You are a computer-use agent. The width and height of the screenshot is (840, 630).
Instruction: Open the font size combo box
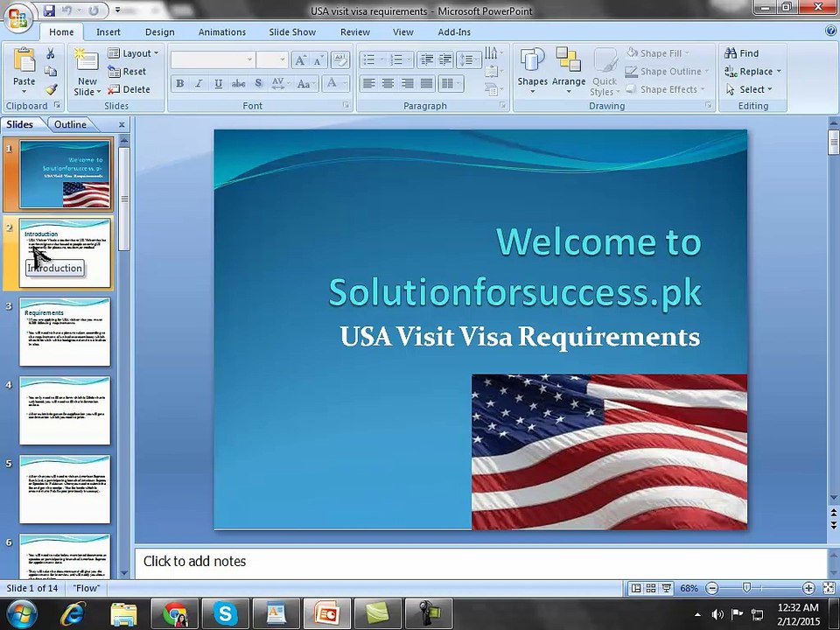(272, 59)
